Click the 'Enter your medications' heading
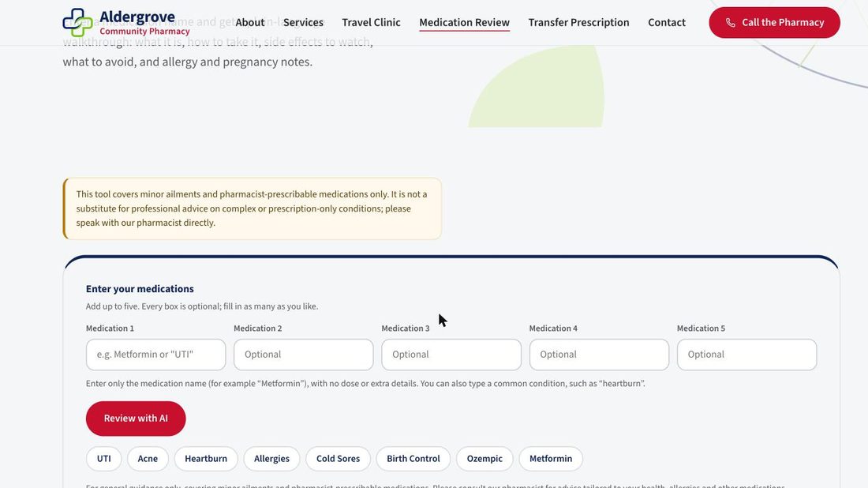Screen dimensions: 868x488 tap(140, 288)
